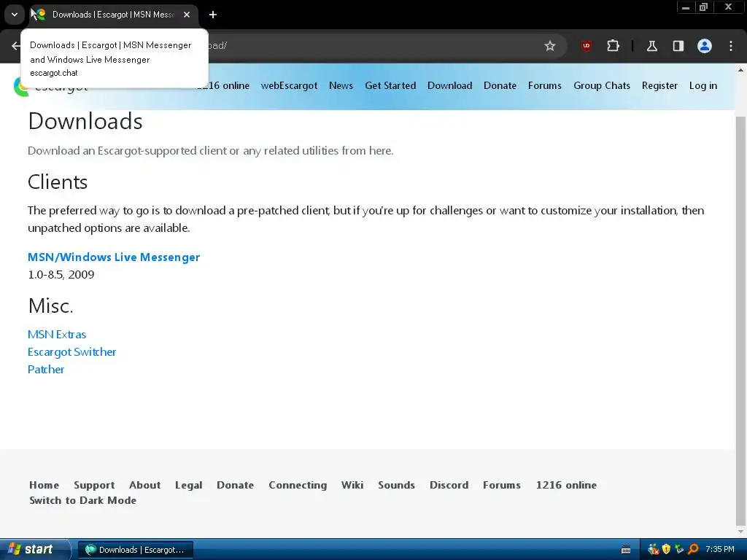Click the security shield tray icon
747x560 pixels.
point(666,550)
